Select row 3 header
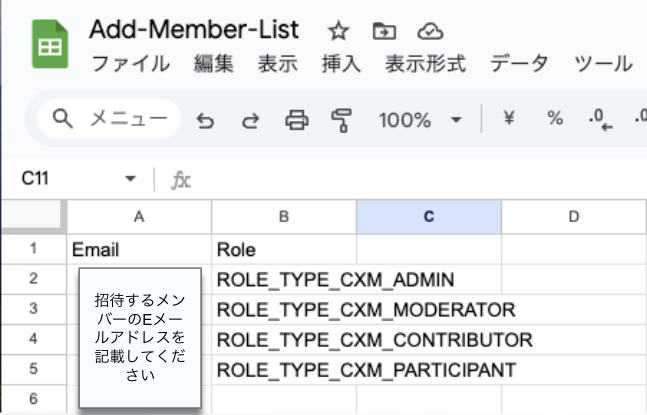647x415 pixels. pos(33,309)
